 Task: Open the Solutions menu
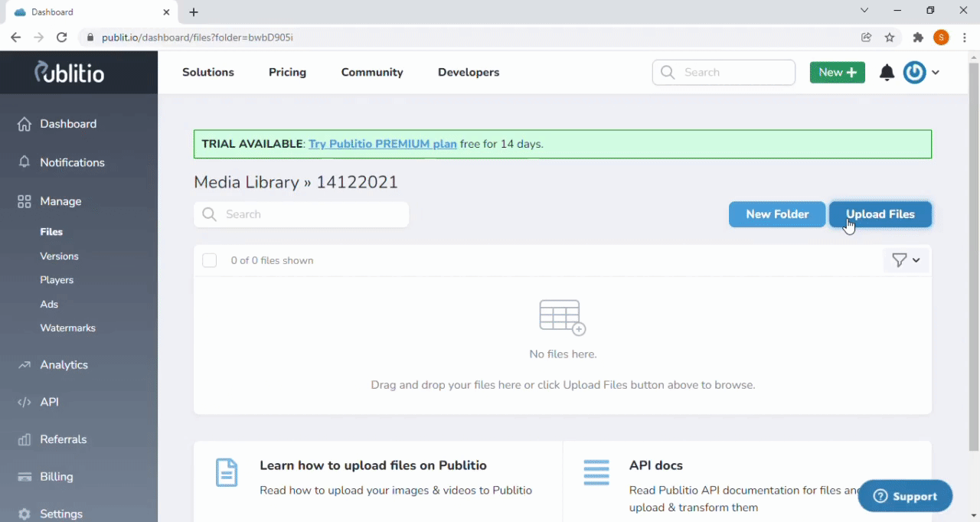coord(208,72)
